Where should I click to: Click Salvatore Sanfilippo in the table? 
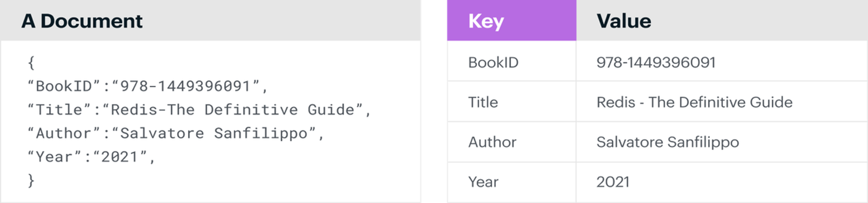click(668, 142)
